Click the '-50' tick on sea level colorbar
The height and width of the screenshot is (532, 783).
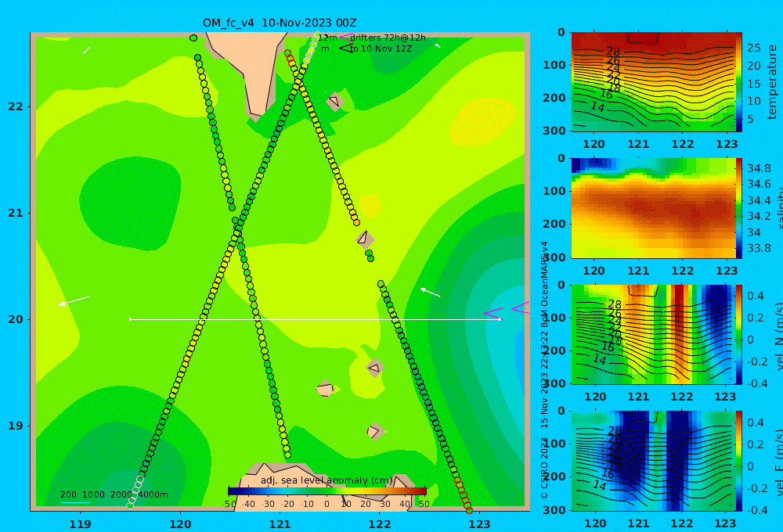click(x=229, y=504)
